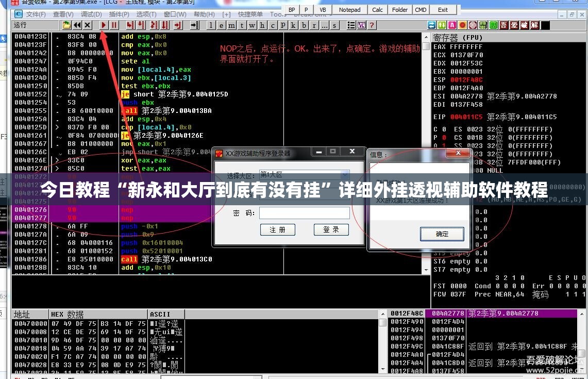This screenshot has width=588, height=379.
Task: Click the Step into toolbar icon
Action: [x=130, y=25]
